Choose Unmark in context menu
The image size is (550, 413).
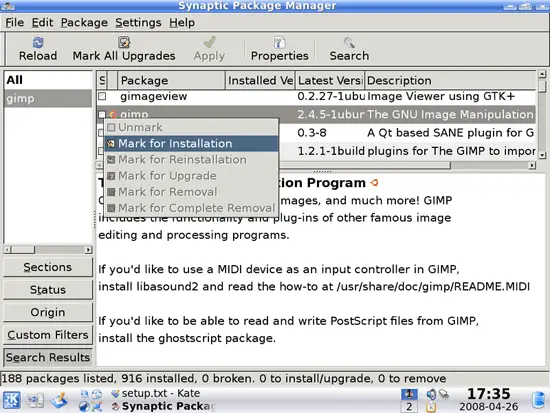pos(192,127)
